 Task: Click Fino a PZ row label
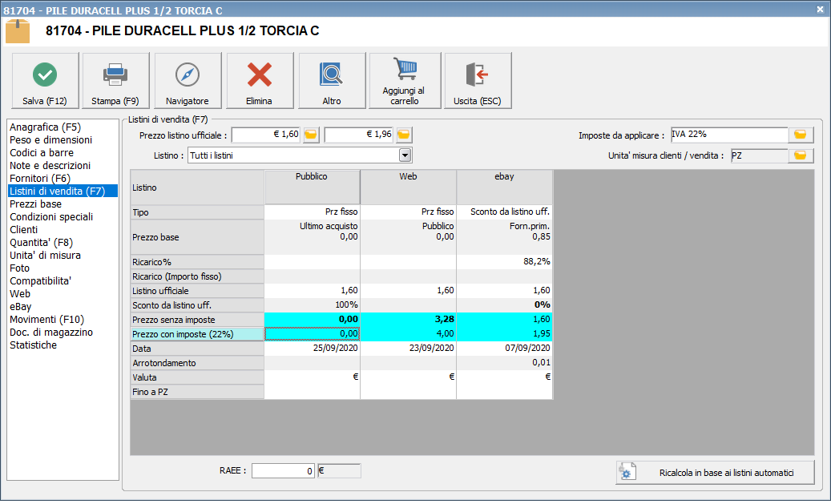pyautogui.click(x=197, y=392)
